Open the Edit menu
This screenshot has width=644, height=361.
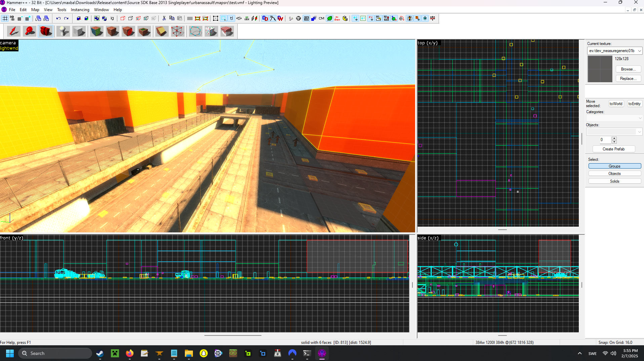point(23,10)
